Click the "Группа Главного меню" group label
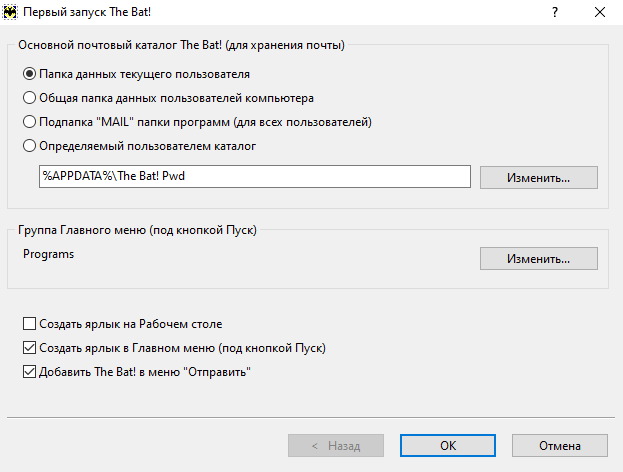The height and width of the screenshot is (472, 623). 137,230
